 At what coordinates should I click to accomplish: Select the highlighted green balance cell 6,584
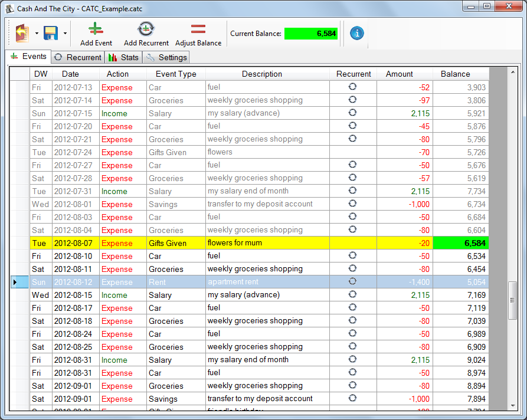coord(461,243)
